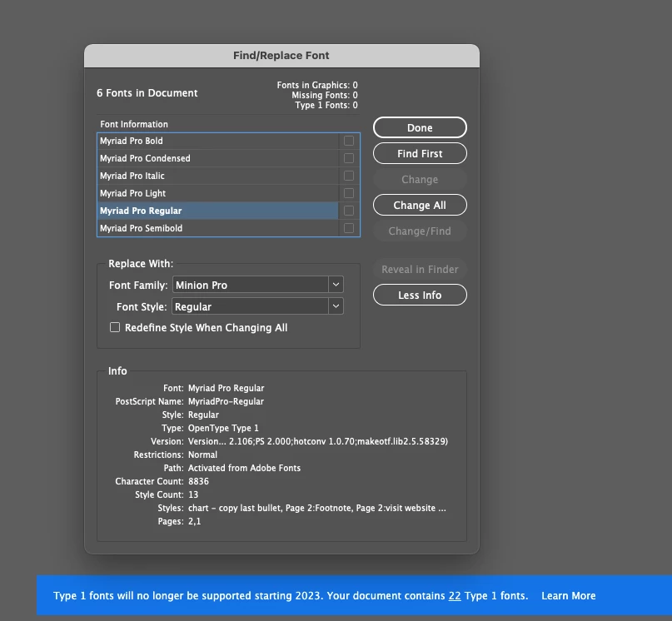Click the Font Family field showing Minion Pro

[x=251, y=285]
